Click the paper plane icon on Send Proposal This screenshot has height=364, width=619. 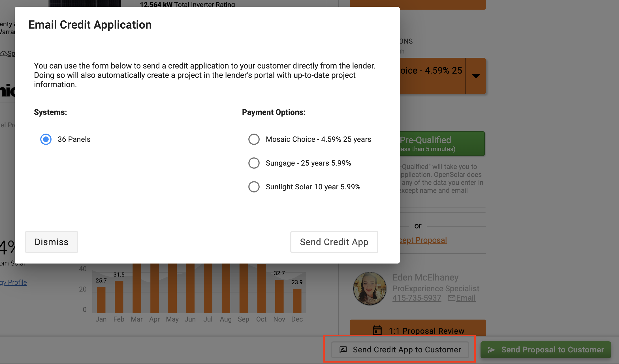point(491,350)
